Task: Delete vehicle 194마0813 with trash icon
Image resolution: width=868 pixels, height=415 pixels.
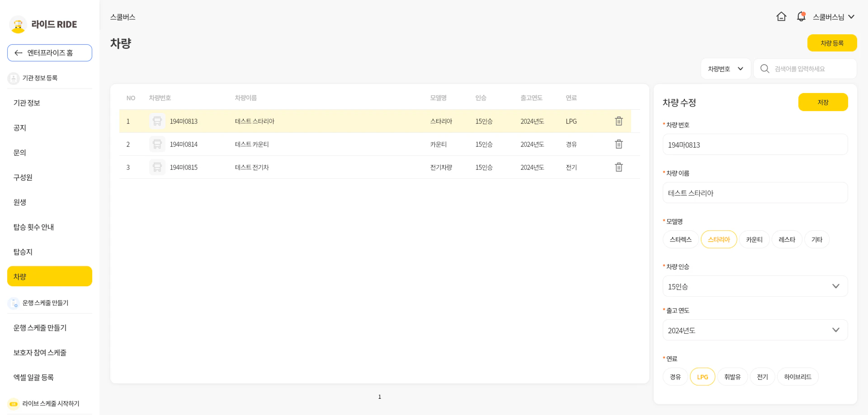Action: 618,121
